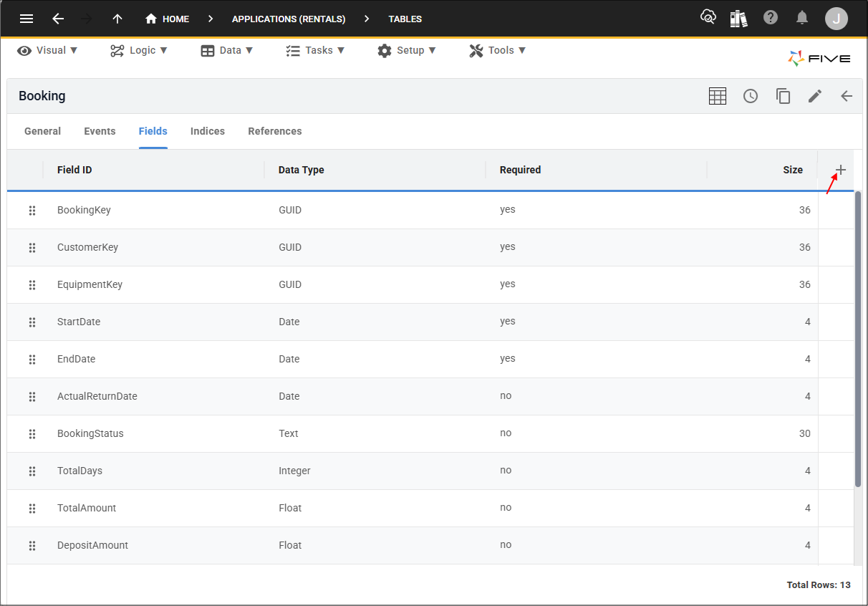Open the notifications bell icon
This screenshot has width=868, height=606.
(802, 18)
